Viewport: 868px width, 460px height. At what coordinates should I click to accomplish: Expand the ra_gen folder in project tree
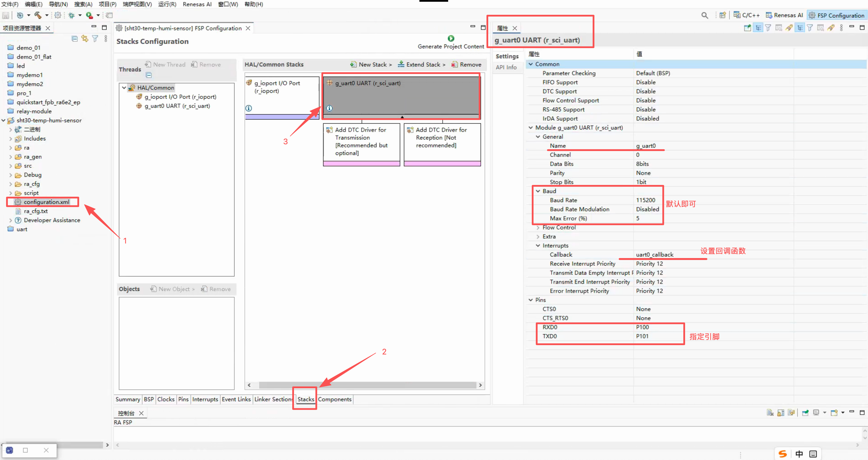[x=10, y=157]
